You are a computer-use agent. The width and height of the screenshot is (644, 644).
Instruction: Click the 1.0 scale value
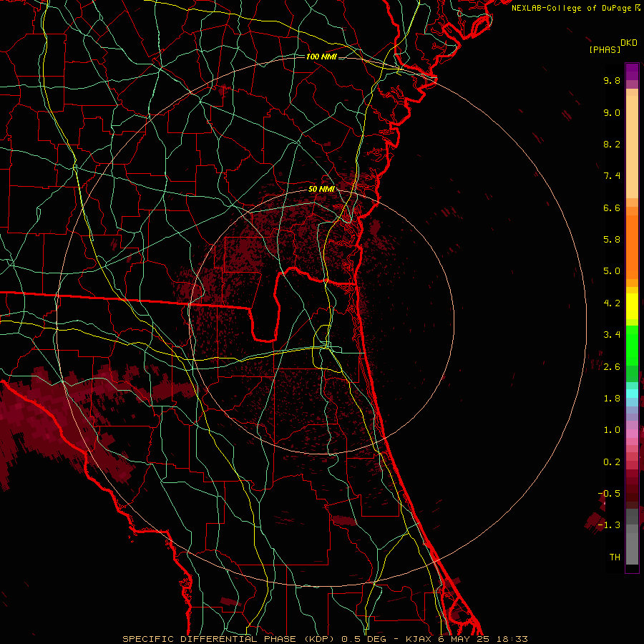612,430
